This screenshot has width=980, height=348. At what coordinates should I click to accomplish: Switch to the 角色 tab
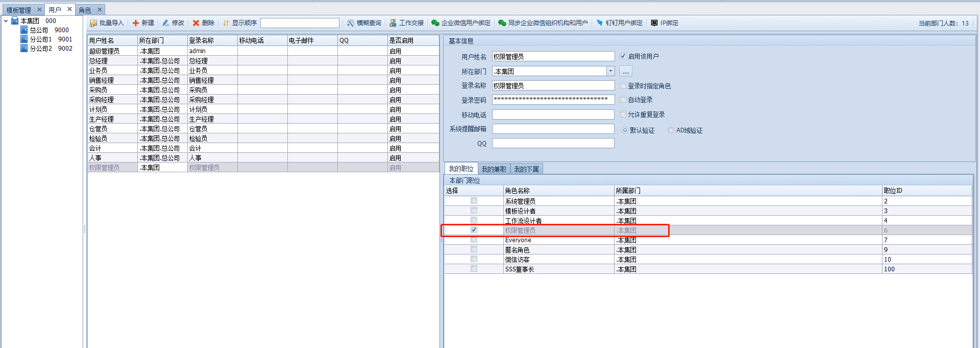(85, 10)
